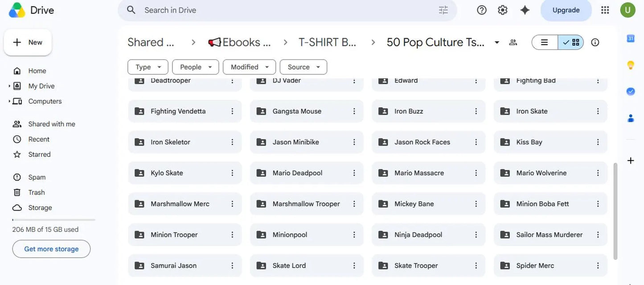Open more actions for Skate Trooper
The height and width of the screenshot is (285, 644).
[x=476, y=265]
